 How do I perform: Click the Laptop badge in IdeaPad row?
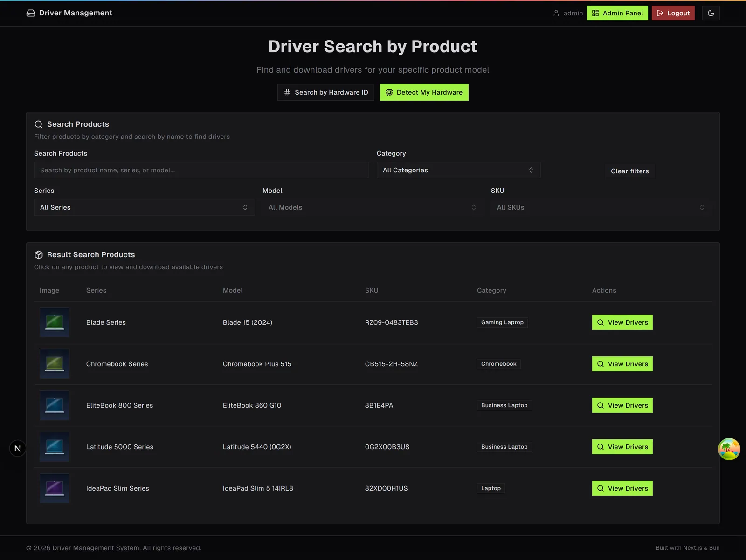(x=490, y=488)
